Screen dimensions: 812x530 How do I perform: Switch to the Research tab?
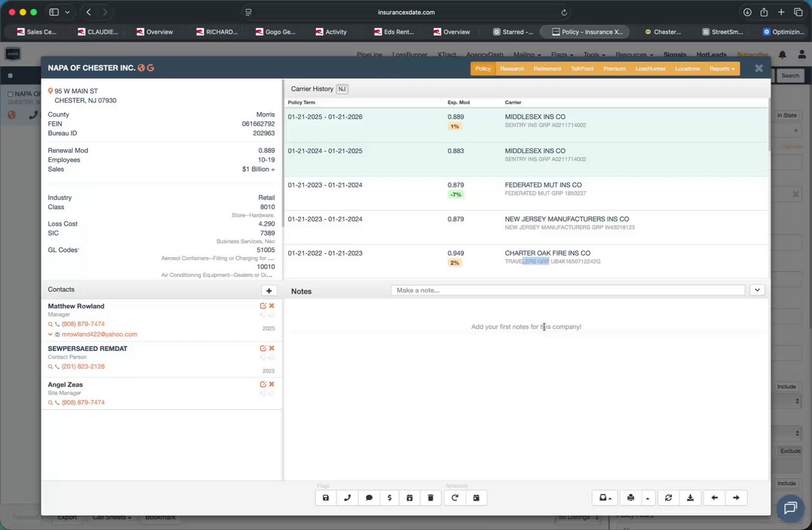[x=512, y=69]
